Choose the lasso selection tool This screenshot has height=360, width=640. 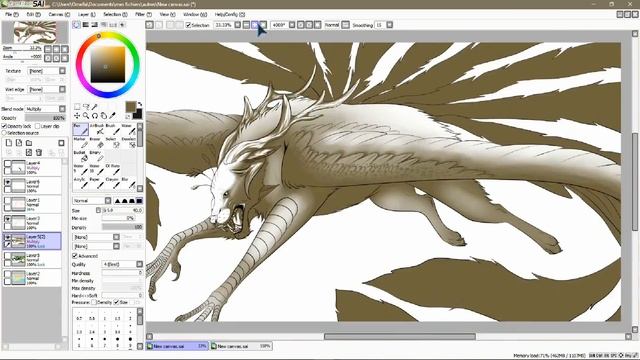86,107
